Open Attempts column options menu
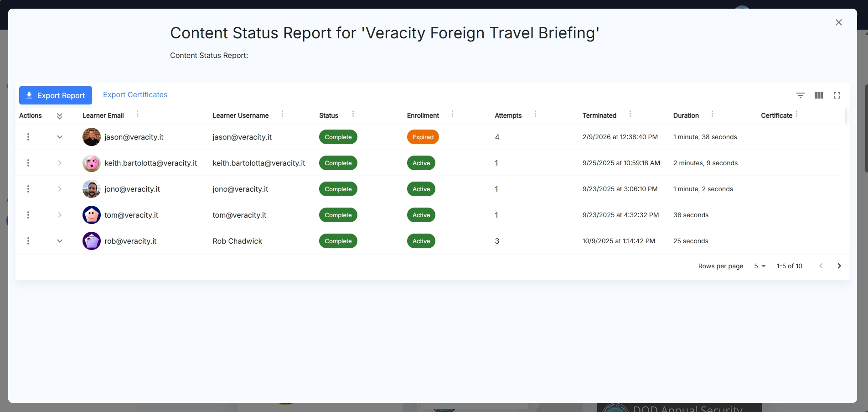Screen dimensions: 868x412 (x=535, y=114)
